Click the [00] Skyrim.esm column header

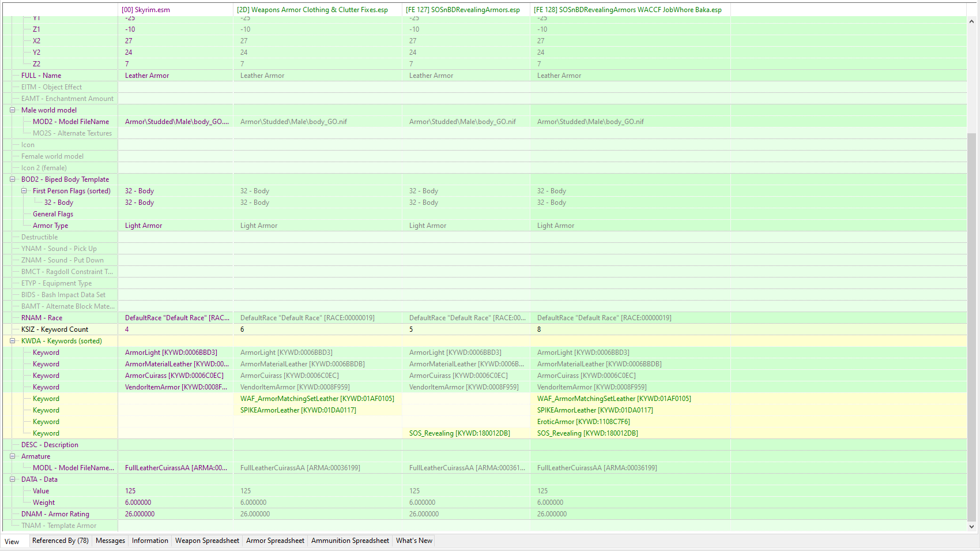pyautogui.click(x=176, y=10)
